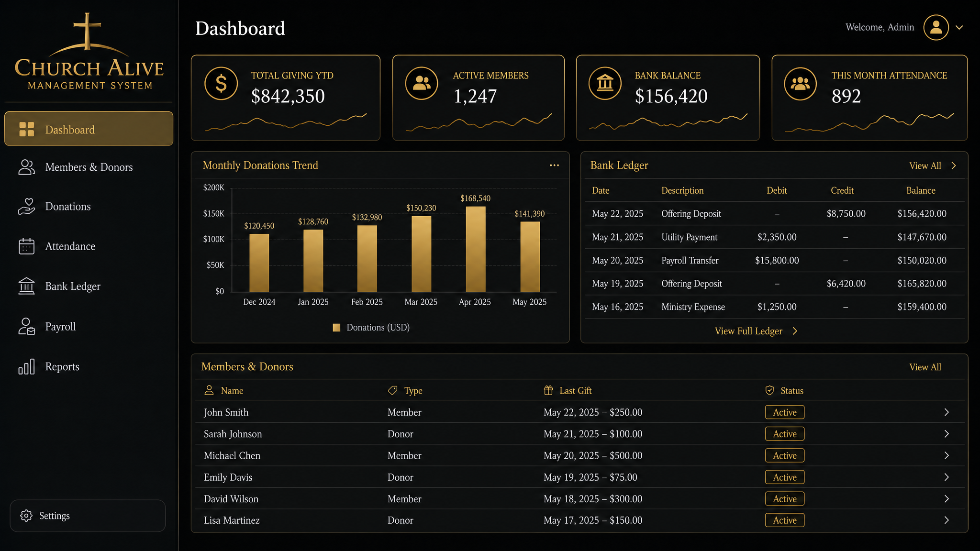Image resolution: width=980 pixels, height=551 pixels.
Task: Click the Attendance calendar icon
Action: (x=27, y=246)
